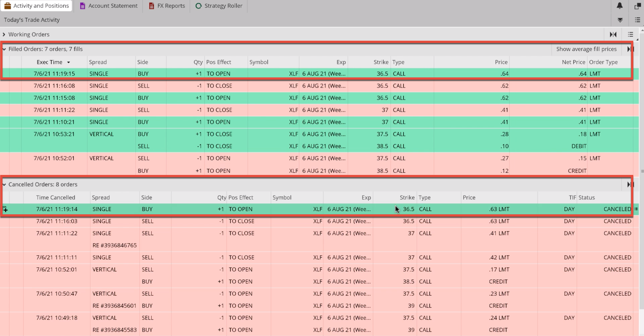Click the detach window icon
The height and width of the screenshot is (336, 644).
(x=638, y=6)
